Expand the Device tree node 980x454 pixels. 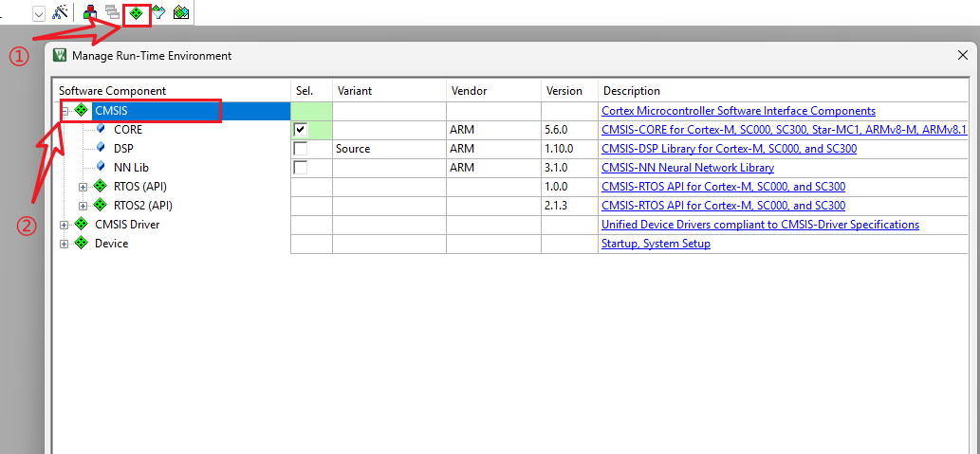pos(65,244)
